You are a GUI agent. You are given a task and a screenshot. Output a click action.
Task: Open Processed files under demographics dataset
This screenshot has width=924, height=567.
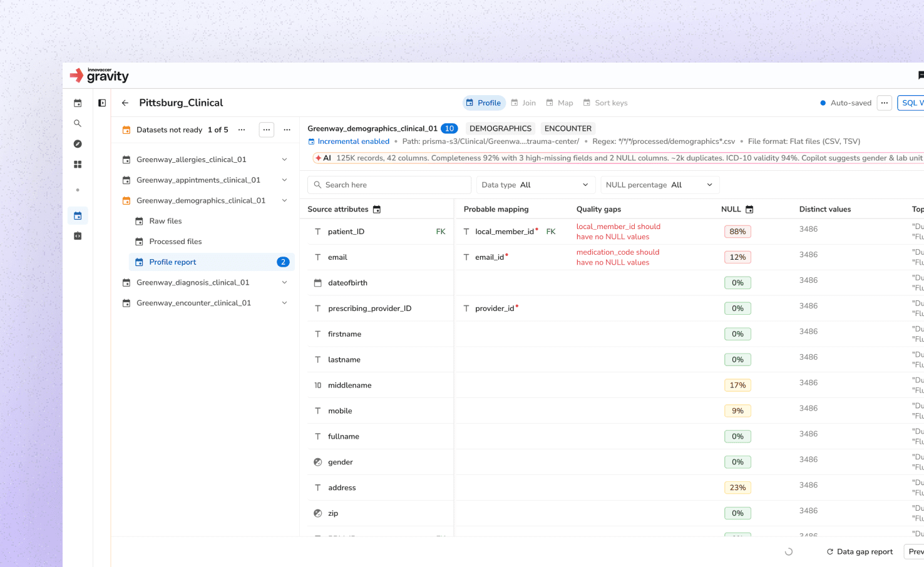(x=175, y=242)
